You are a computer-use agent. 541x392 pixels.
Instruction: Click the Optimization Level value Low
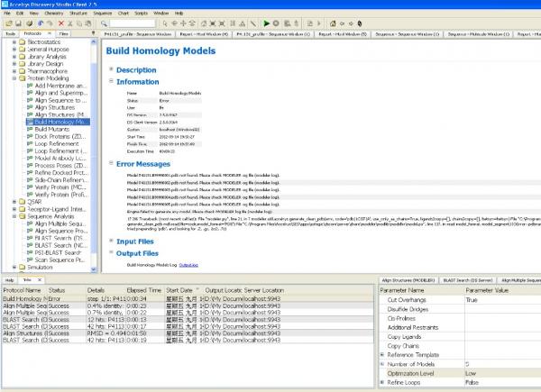point(471,373)
